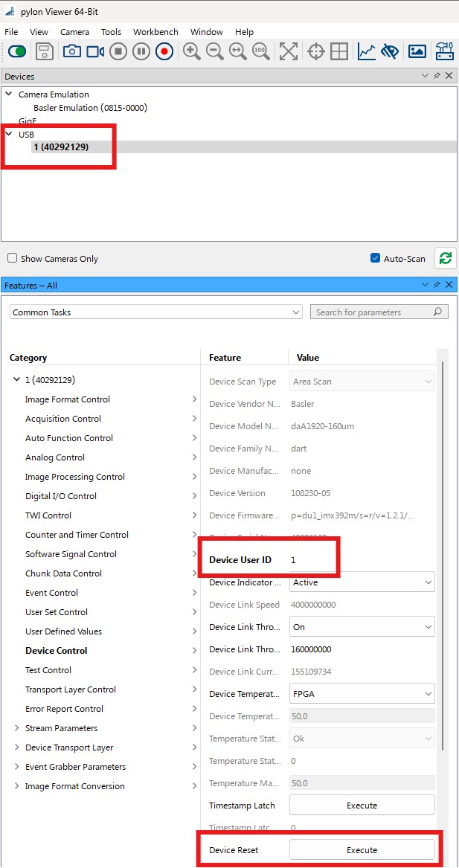Open the Device Temperature FPGA dropdown

pos(362,694)
